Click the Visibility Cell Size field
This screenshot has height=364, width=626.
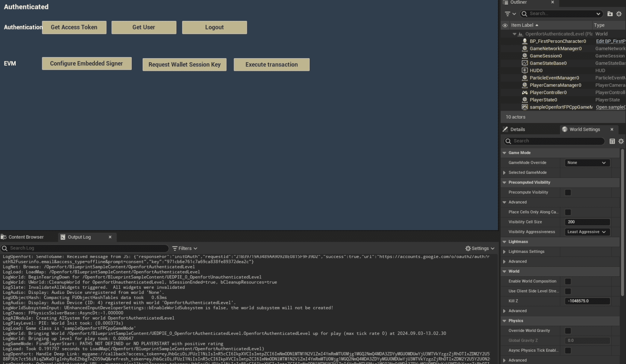(587, 222)
